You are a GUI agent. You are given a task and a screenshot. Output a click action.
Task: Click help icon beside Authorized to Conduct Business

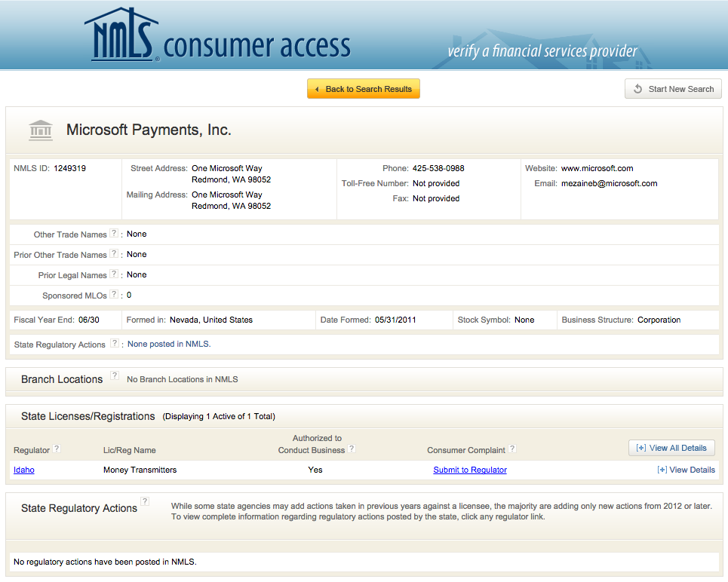pyautogui.click(x=352, y=449)
